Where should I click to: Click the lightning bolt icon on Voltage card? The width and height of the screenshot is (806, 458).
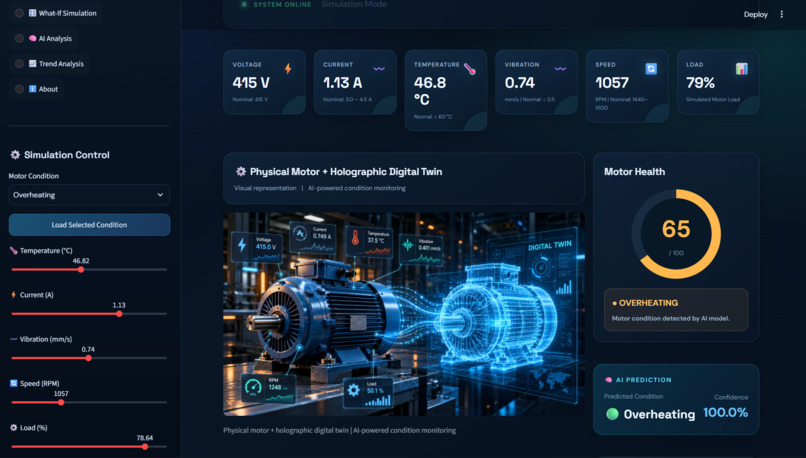pos(288,68)
